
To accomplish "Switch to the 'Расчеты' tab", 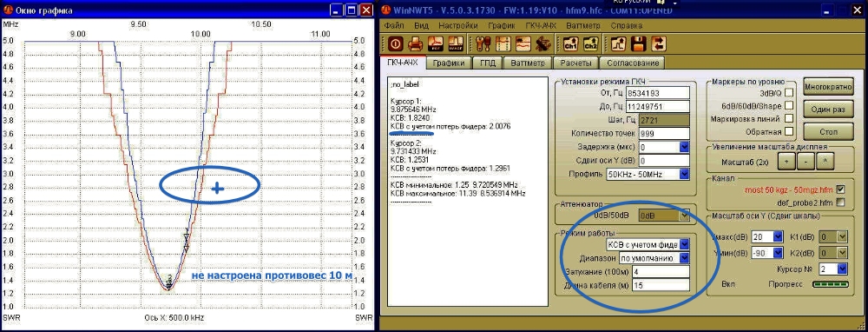I will [575, 63].
